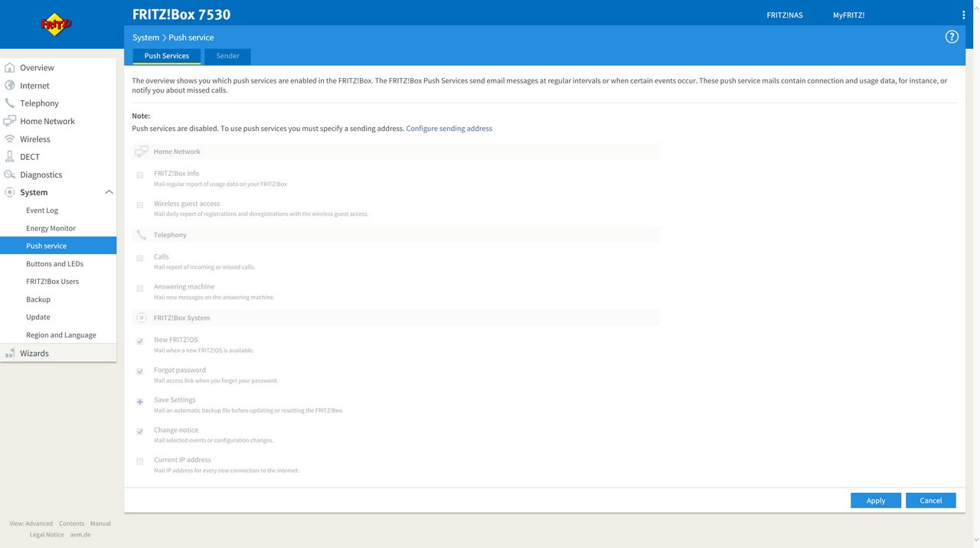Click the Internet globe icon

coord(10,86)
